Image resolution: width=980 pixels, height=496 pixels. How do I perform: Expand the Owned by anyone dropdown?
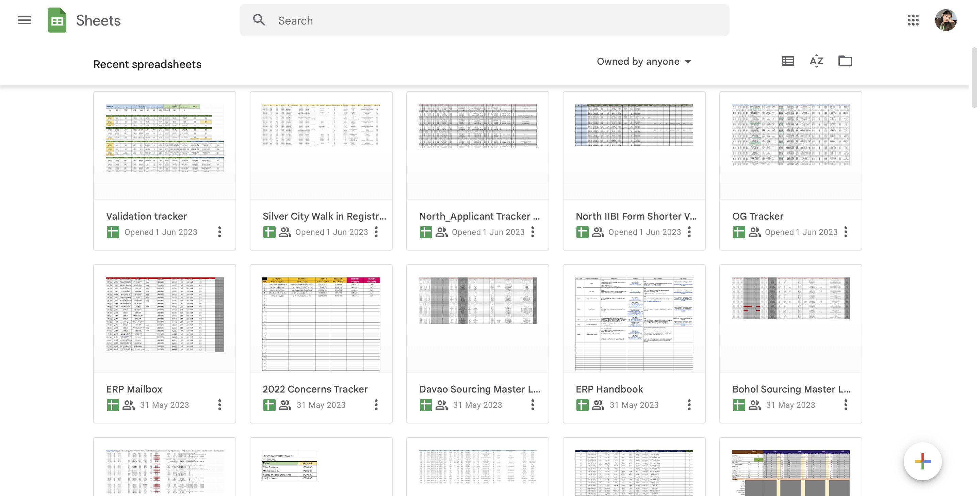644,61
